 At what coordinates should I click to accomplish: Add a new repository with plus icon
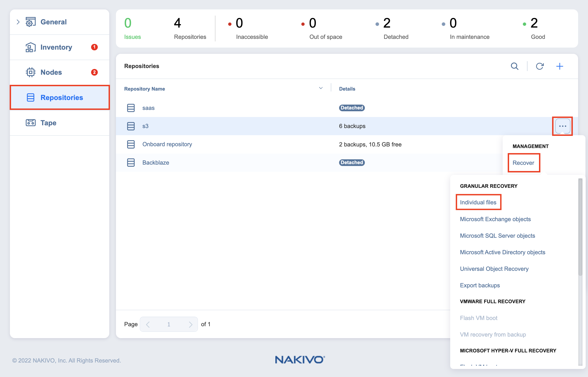(x=559, y=66)
